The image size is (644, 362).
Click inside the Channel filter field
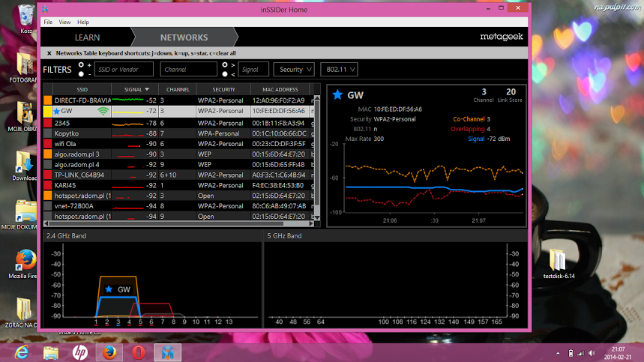click(x=188, y=70)
